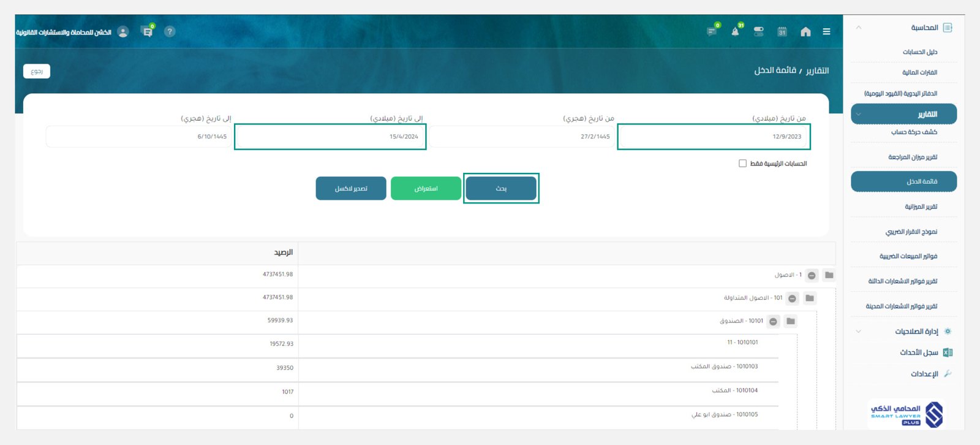Open سجل الأحداث in sidebar

[x=919, y=352]
